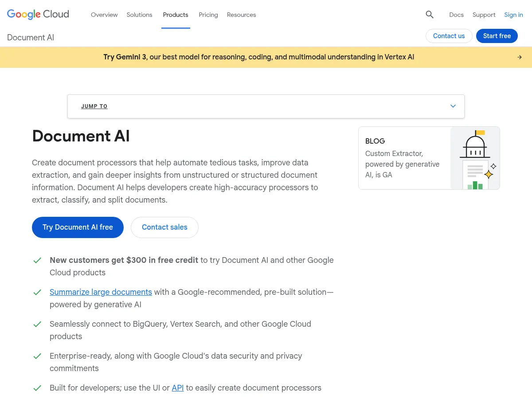Viewport: 532px width, 399px height.
Task: Click the yellow Gemini 3 announcement banner
Action: point(258,57)
